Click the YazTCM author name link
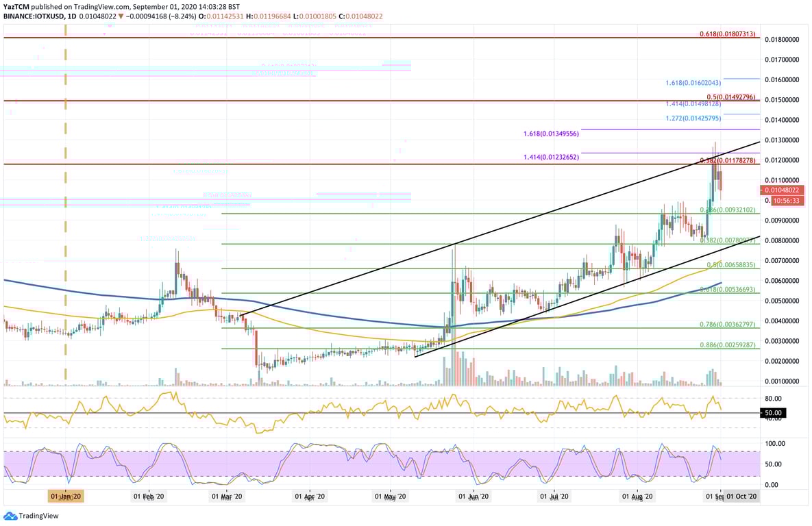Viewport: 812px width, 526px height. [x=17, y=5]
